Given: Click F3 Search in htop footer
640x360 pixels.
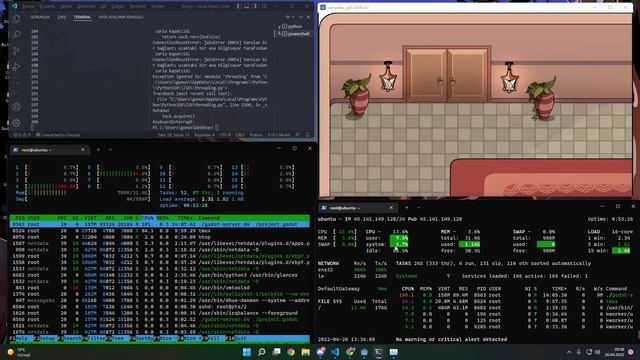Looking at the screenshot, I should click(69, 339).
